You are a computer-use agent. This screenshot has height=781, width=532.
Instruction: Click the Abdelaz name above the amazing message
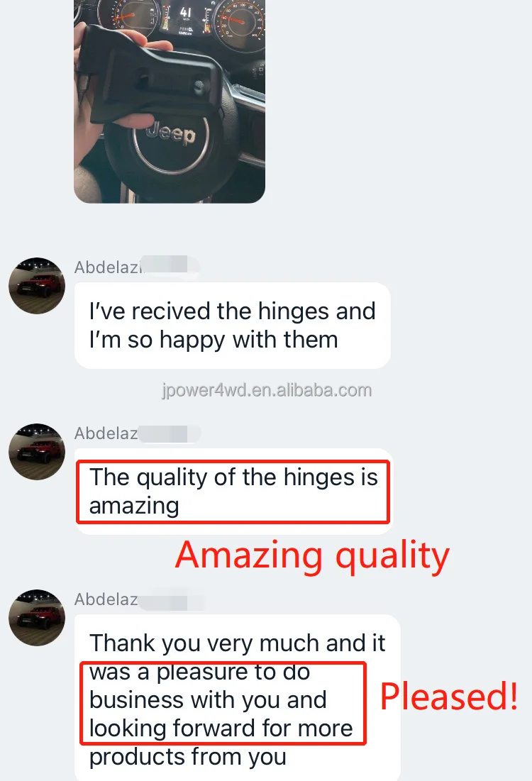106,433
